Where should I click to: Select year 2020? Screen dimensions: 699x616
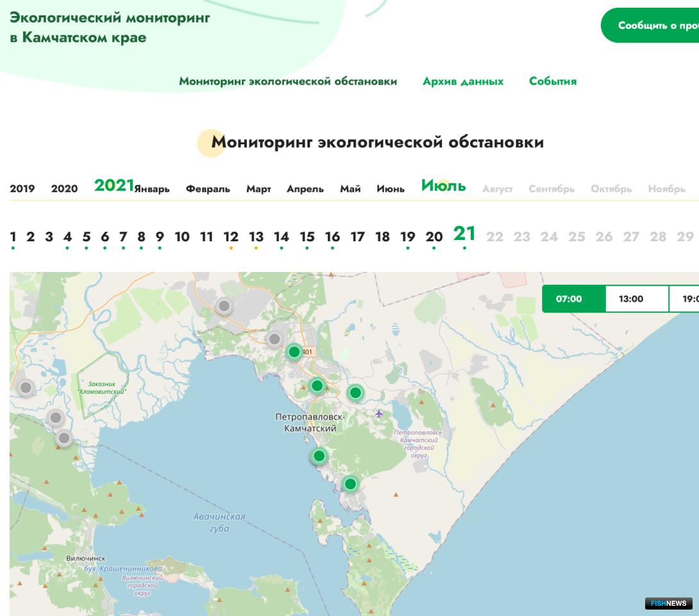pos(64,189)
